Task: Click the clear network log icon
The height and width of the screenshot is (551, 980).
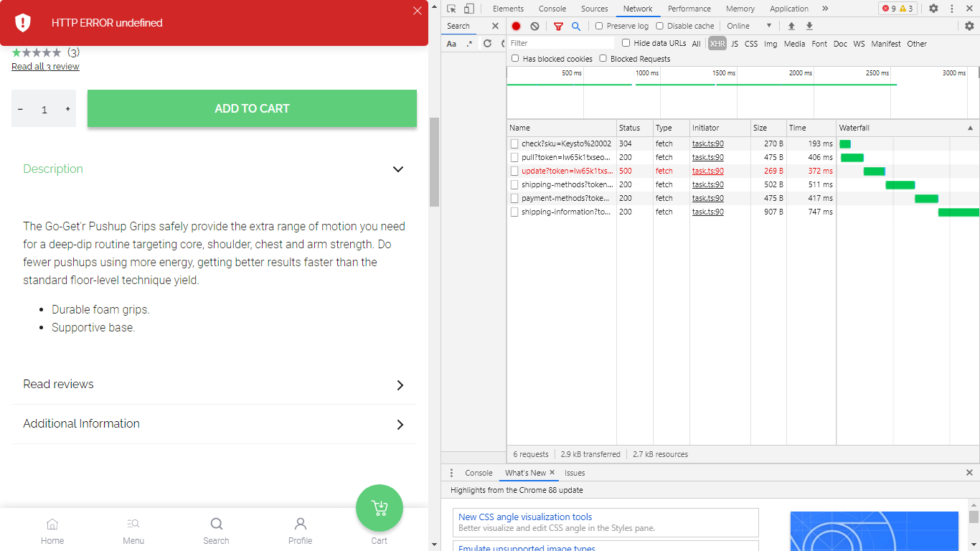Action: 534,25
